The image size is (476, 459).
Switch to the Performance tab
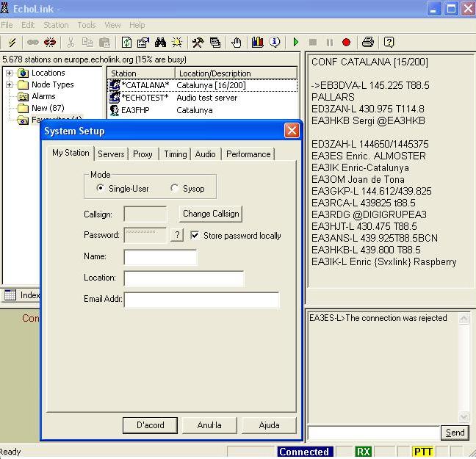point(248,154)
